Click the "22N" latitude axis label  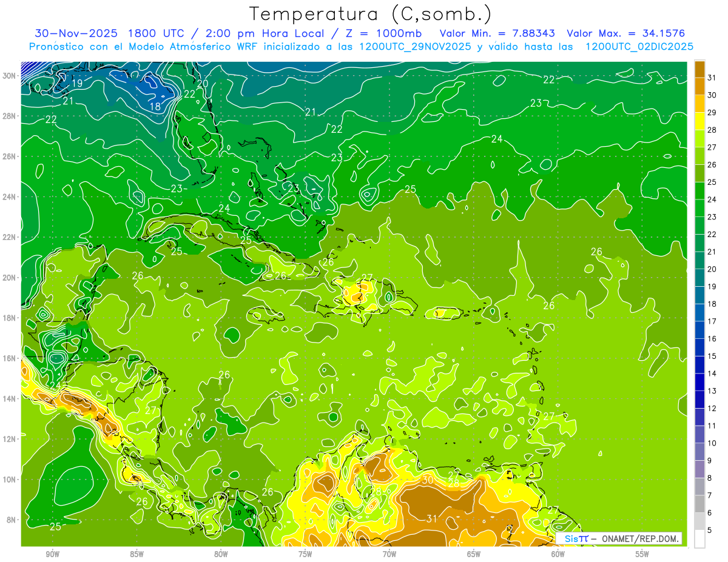point(10,237)
